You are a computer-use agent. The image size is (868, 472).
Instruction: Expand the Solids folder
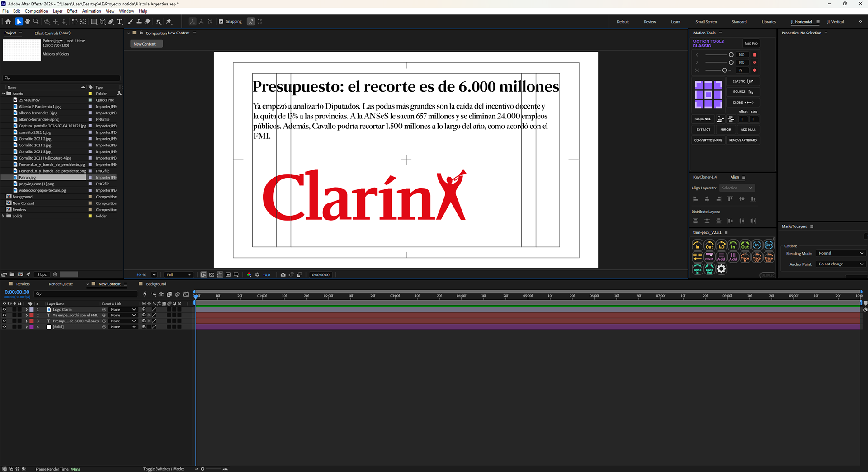point(4,216)
